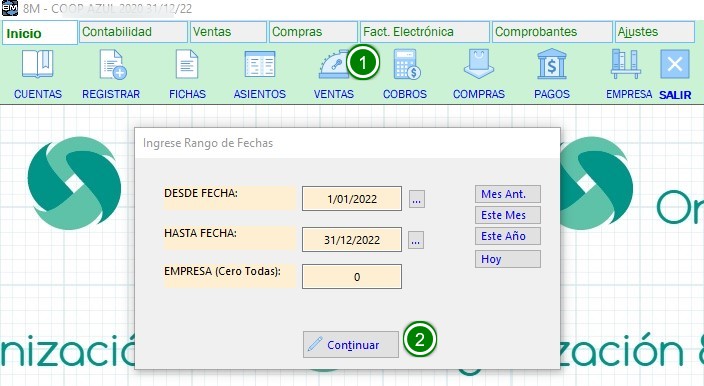Open the Ajustes tab
This screenshot has width=704, height=386.
click(655, 32)
